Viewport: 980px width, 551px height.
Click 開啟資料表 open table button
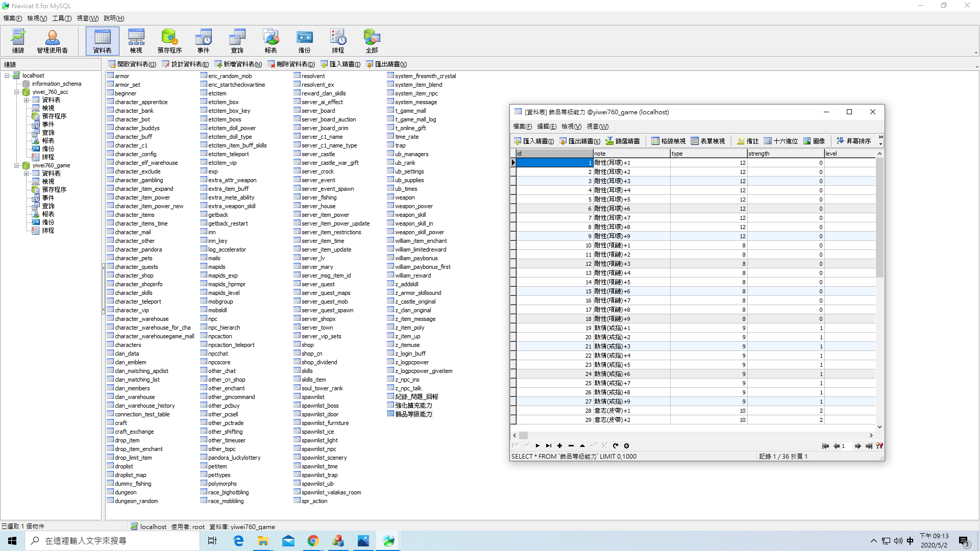132,64
